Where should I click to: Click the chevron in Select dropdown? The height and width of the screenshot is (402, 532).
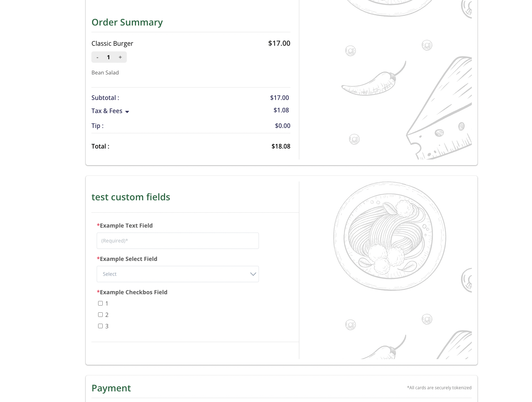click(253, 274)
